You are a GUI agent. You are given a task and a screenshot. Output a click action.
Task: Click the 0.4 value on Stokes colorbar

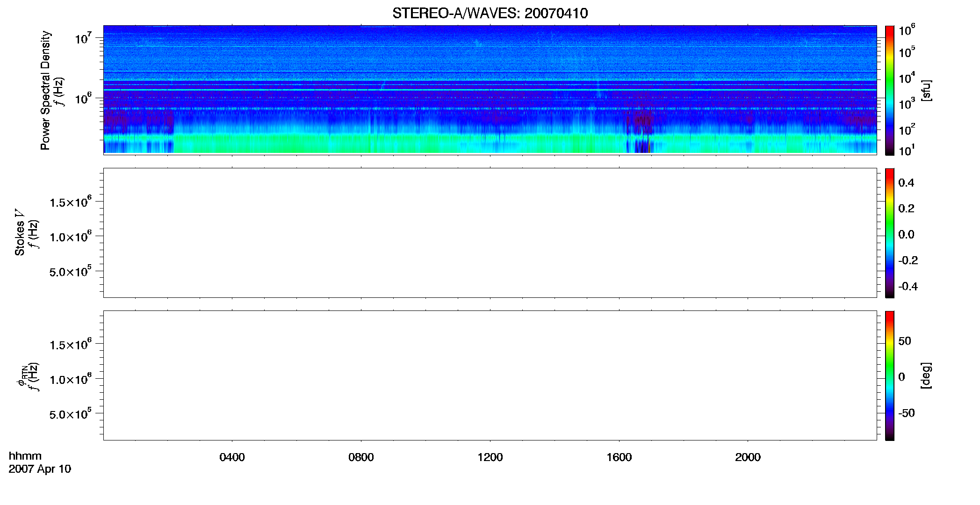[906, 183]
